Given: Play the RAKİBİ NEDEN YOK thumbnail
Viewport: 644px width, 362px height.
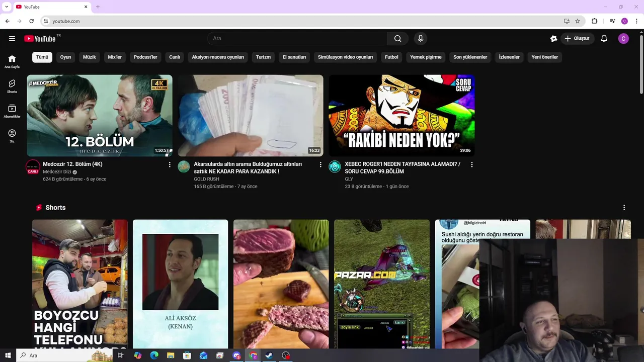Looking at the screenshot, I should (401, 116).
